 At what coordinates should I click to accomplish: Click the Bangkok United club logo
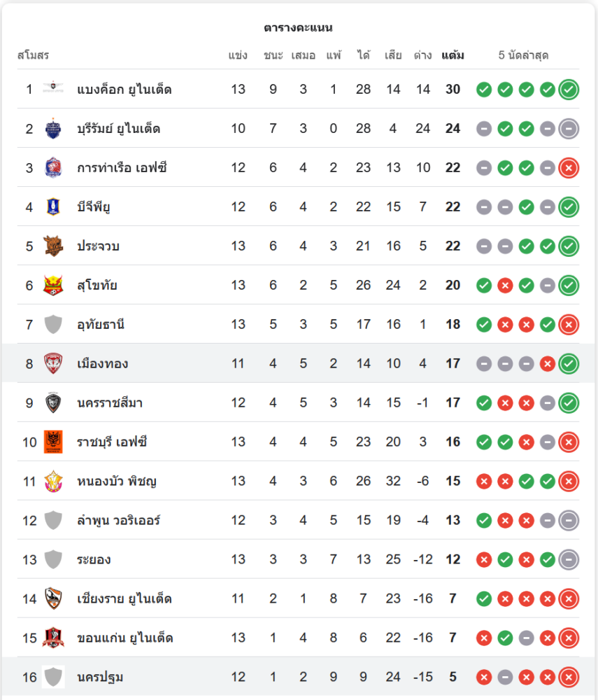[x=53, y=89]
